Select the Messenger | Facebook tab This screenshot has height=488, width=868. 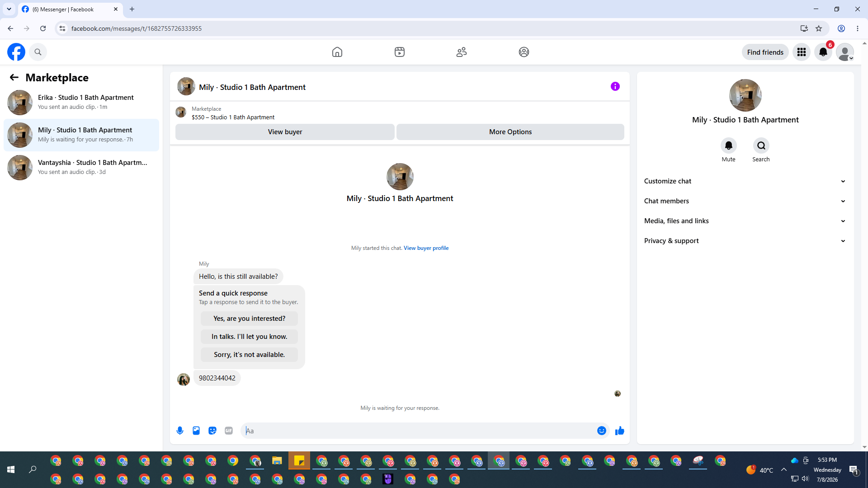click(70, 9)
